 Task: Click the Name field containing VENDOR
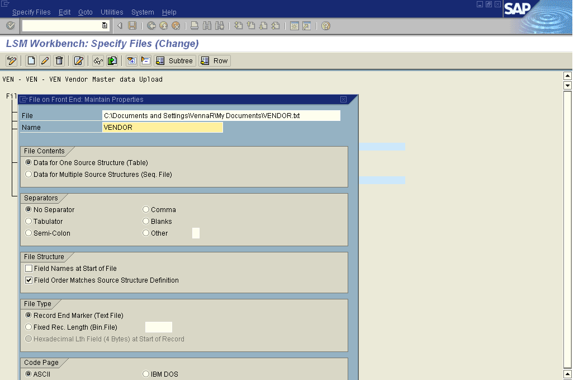(162, 128)
